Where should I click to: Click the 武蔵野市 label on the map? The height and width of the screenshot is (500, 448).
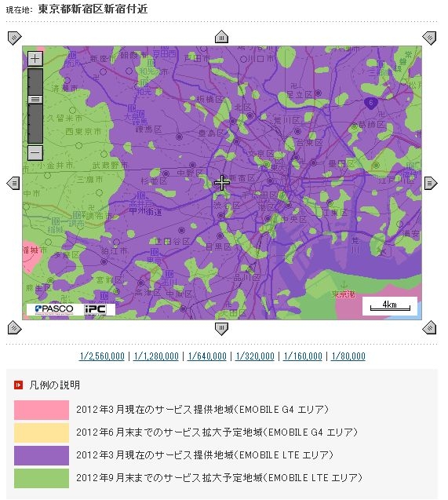110,165
